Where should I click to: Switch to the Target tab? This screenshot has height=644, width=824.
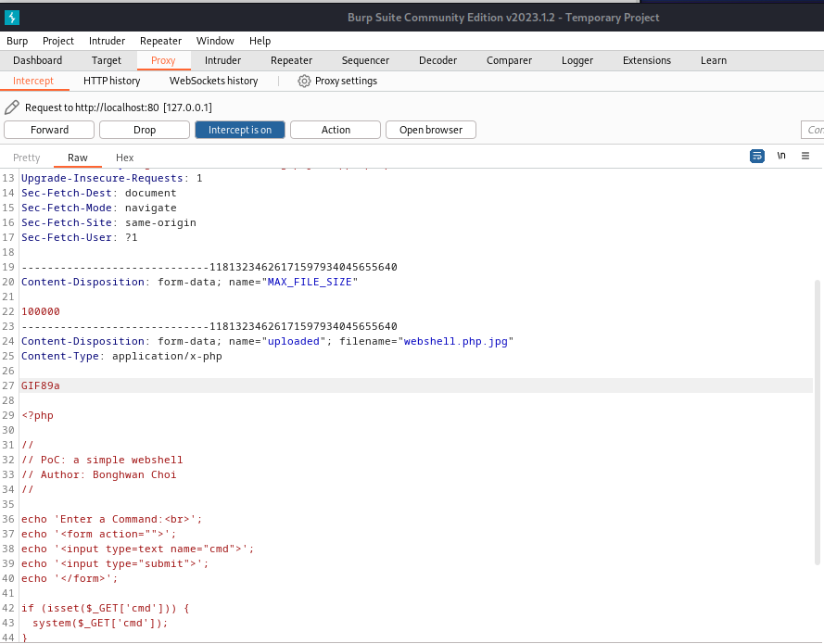click(x=107, y=60)
